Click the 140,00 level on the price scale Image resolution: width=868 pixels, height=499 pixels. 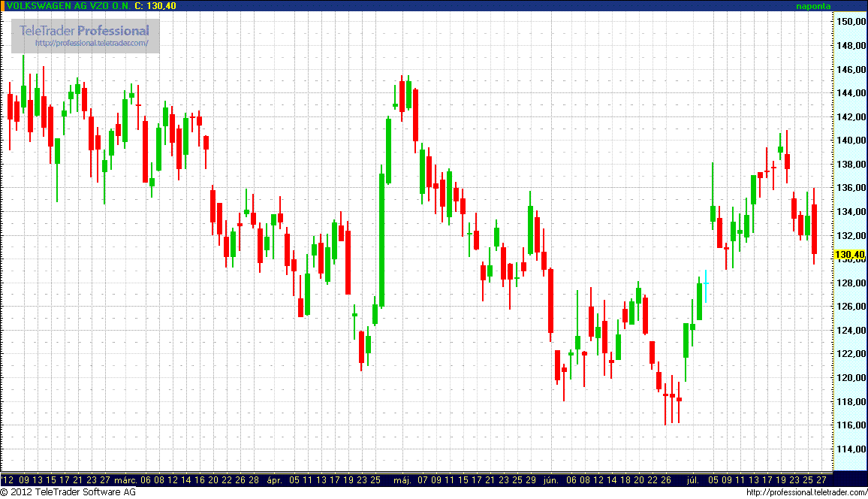coord(850,141)
